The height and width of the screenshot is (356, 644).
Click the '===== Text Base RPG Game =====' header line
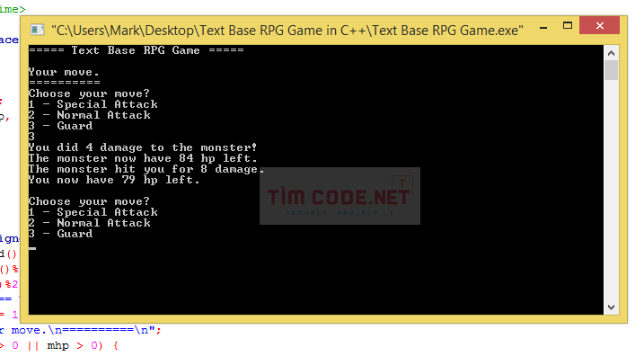[x=137, y=50]
